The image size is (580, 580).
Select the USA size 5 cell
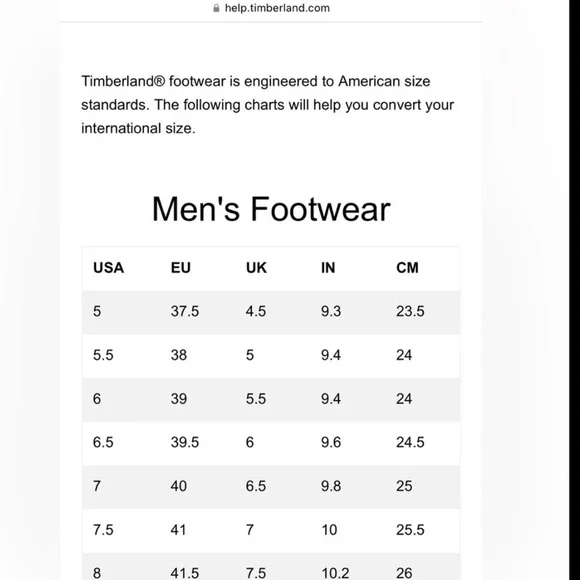click(x=97, y=311)
